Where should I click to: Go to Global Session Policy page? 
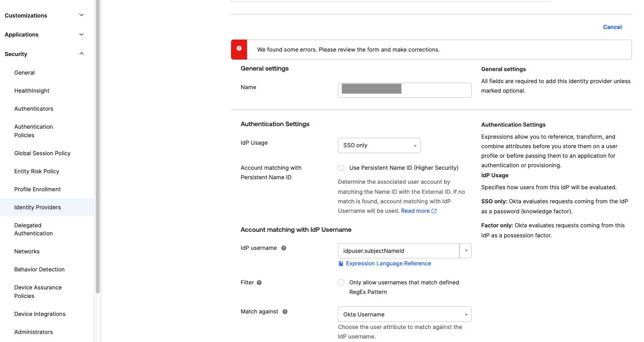point(42,153)
